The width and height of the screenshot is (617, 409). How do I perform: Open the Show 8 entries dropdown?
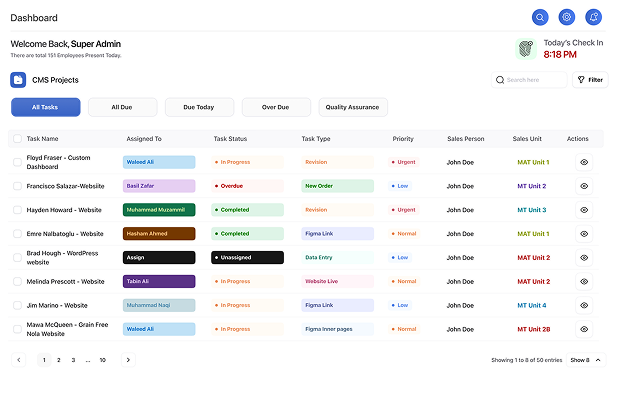click(586, 359)
